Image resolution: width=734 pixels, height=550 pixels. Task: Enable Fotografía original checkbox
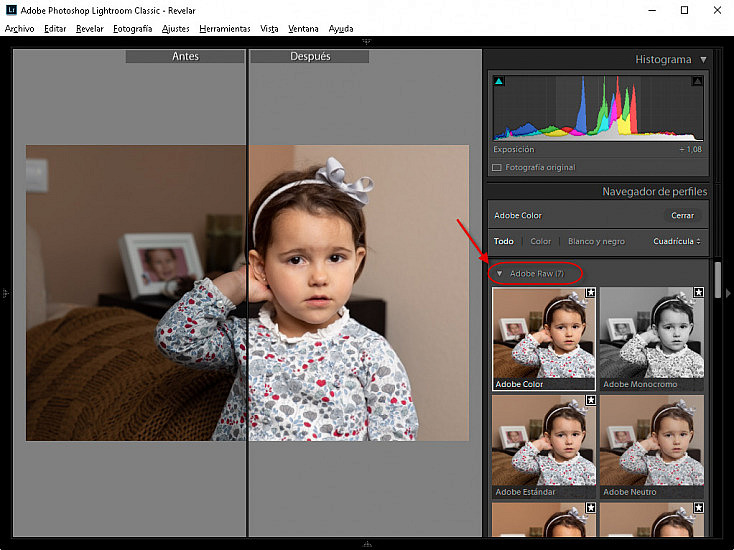[497, 168]
